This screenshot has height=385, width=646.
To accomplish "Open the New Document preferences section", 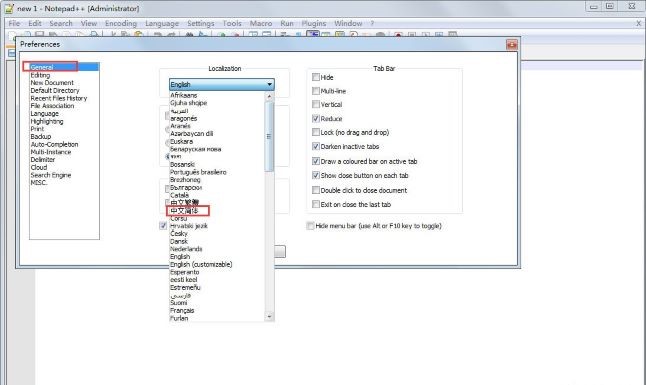I will (52, 82).
